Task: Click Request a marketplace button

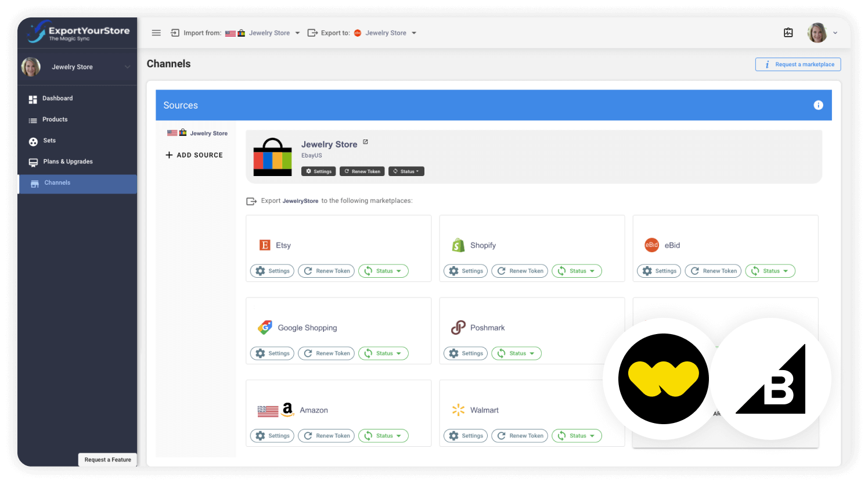Action: coord(798,64)
